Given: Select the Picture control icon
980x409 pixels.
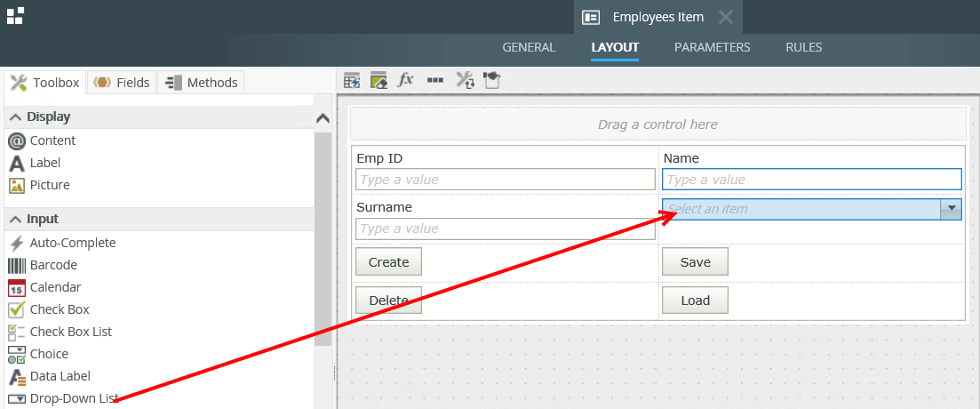Looking at the screenshot, I should click(x=16, y=185).
